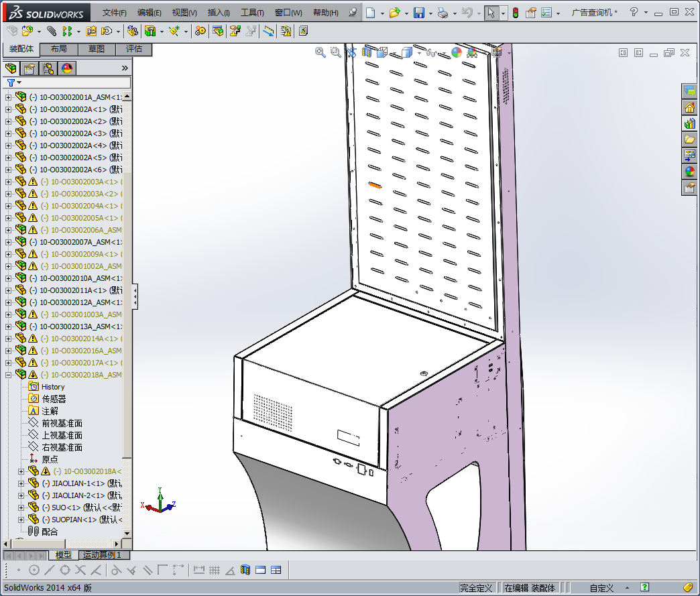Click the Open file folder icon
Image resolution: width=700 pixels, height=596 pixels.
pyautogui.click(x=394, y=13)
